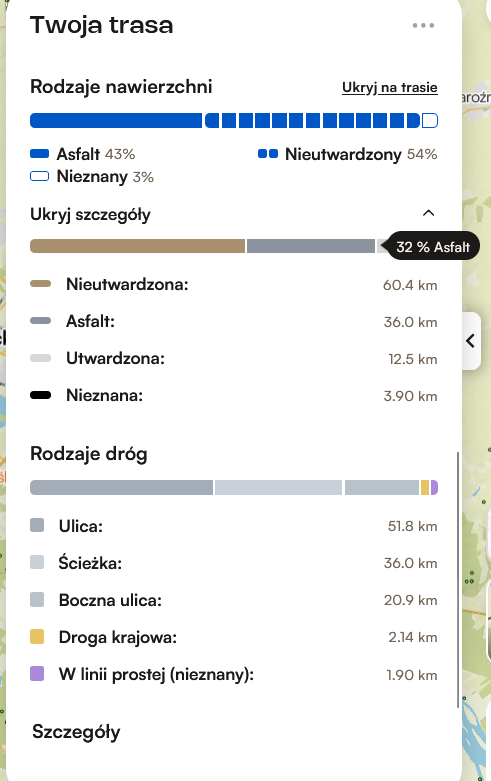Select the Ulica road type row
The image size is (491, 781).
coord(234,526)
